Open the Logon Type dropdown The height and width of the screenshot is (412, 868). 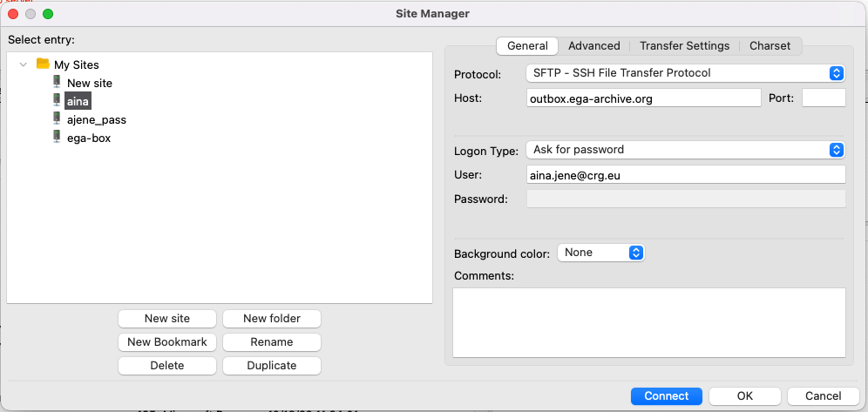[685, 150]
